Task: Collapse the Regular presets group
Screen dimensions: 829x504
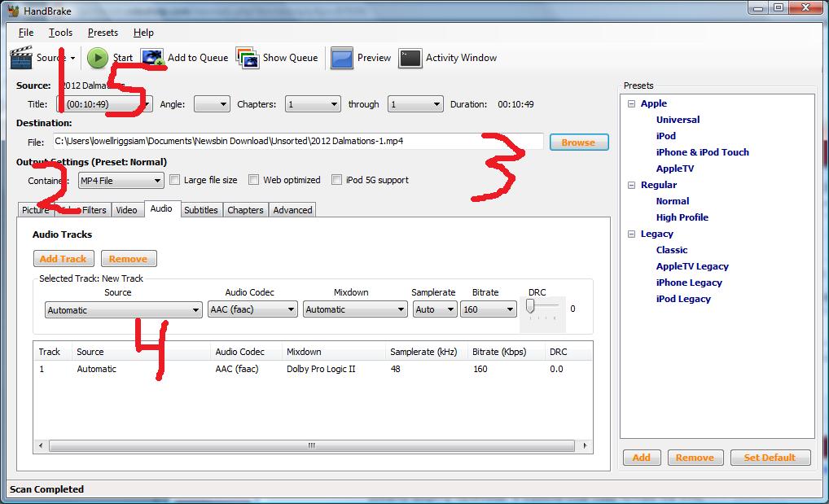Action: point(631,185)
